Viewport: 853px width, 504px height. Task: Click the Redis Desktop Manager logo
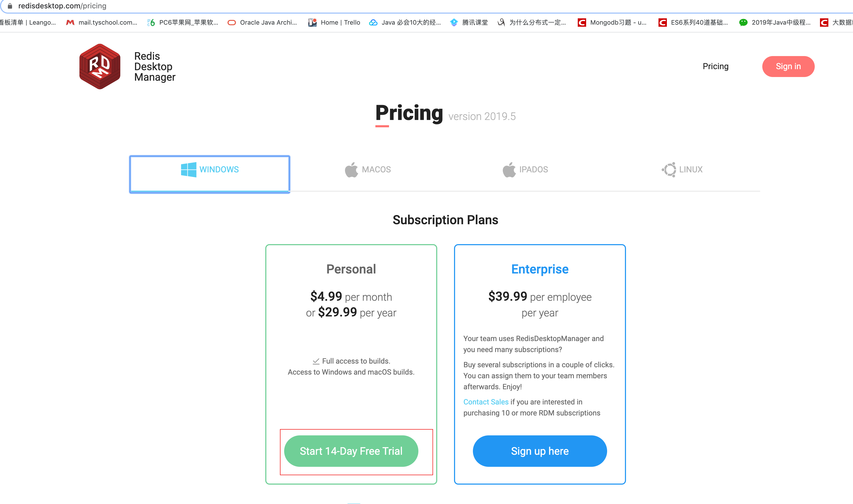click(100, 66)
